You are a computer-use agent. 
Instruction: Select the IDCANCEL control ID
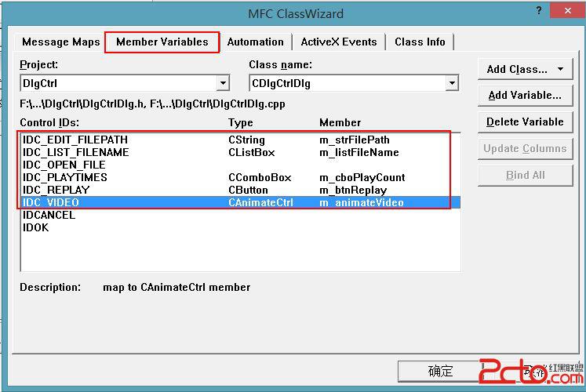49,215
